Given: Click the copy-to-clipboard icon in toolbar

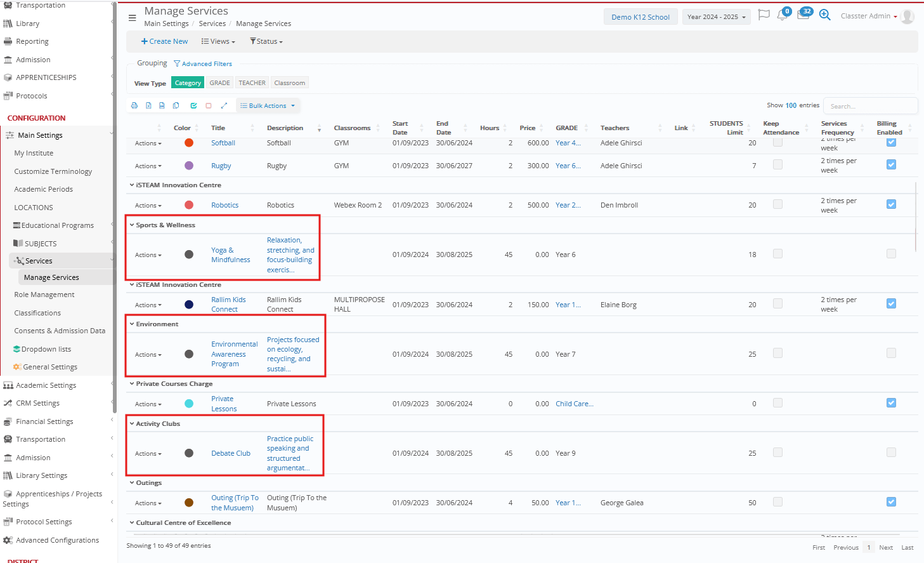Looking at the screenshot, I should (176, 106).
